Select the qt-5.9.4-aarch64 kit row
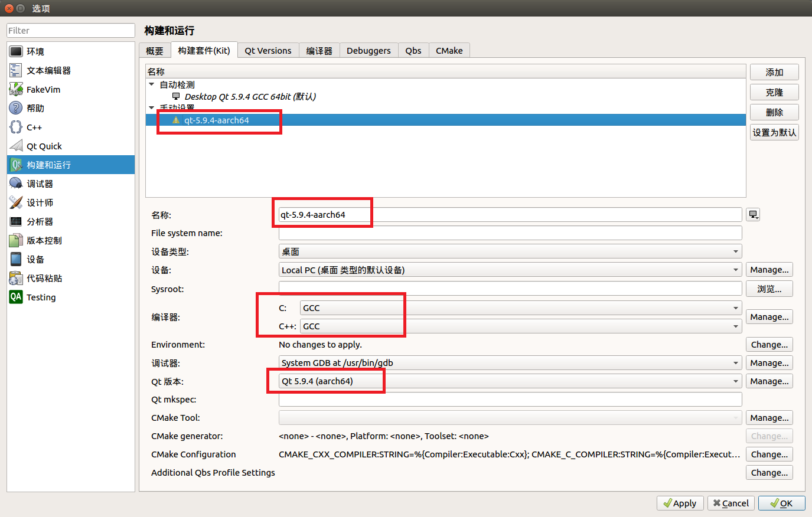This screenshot has width=812, height=517. click(446, 120)
